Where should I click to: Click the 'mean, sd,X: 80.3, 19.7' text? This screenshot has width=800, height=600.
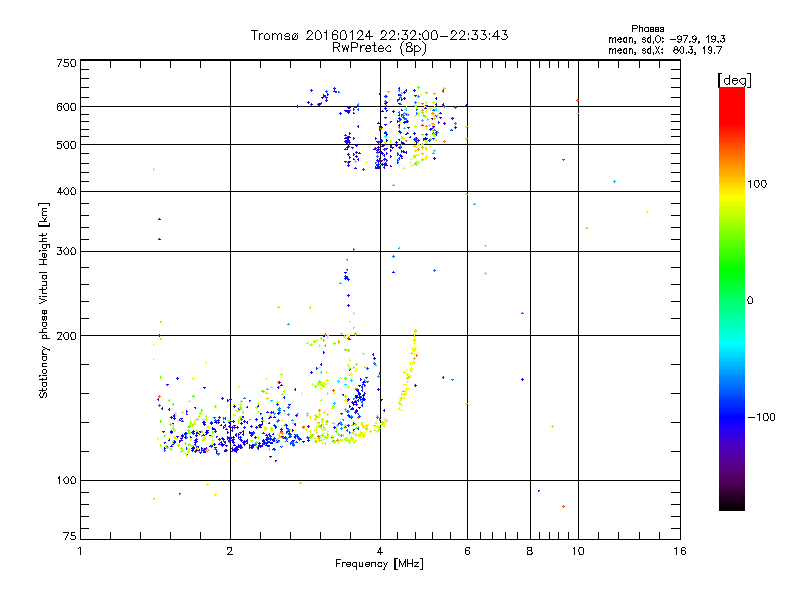click(665, 50)
